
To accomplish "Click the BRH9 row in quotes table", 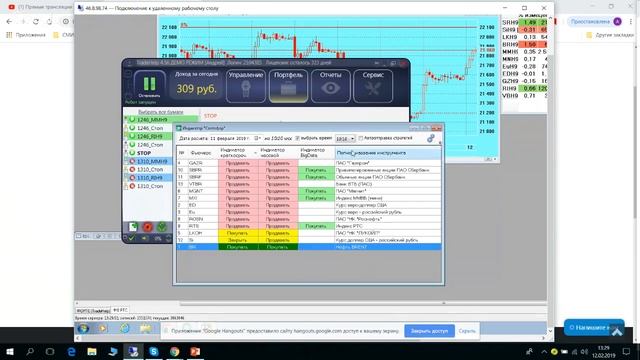I will click(524, 44).
